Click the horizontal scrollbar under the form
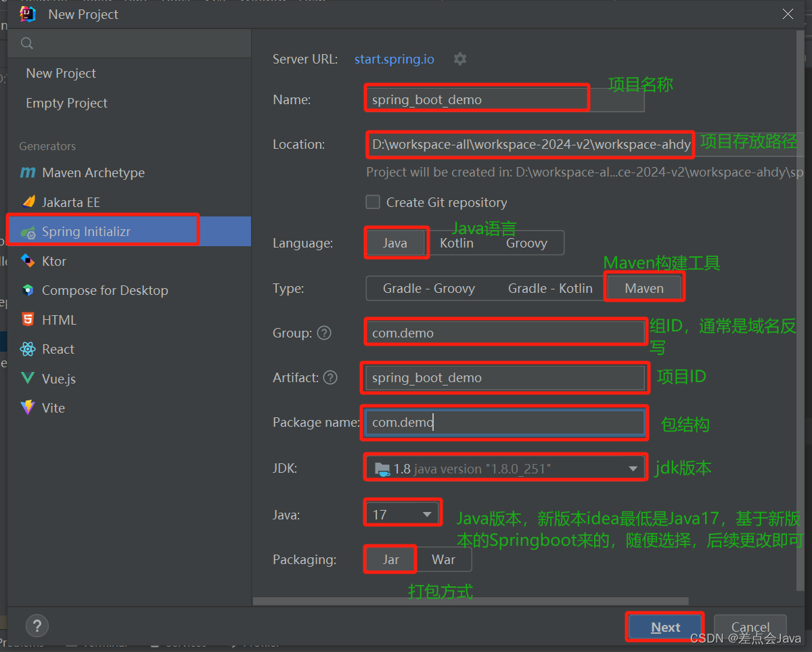The height and width of the screenshot is (652, 812). pos(471,601)
